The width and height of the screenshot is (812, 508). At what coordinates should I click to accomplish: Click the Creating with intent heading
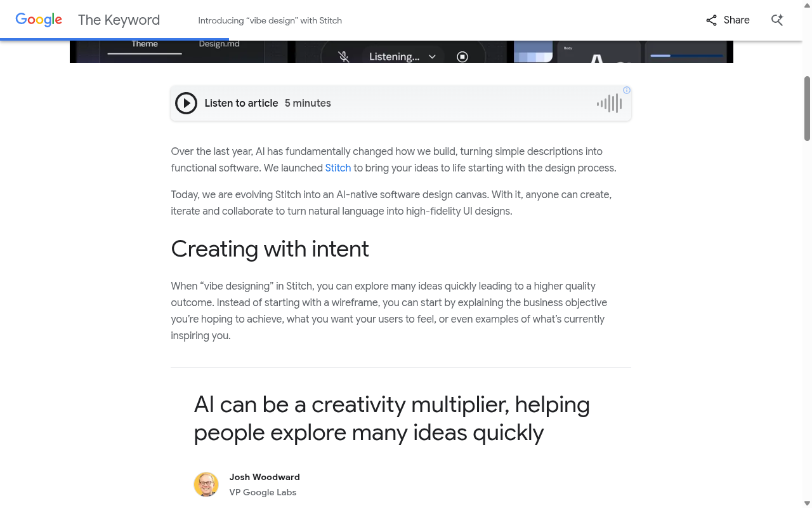coord(270,249)
